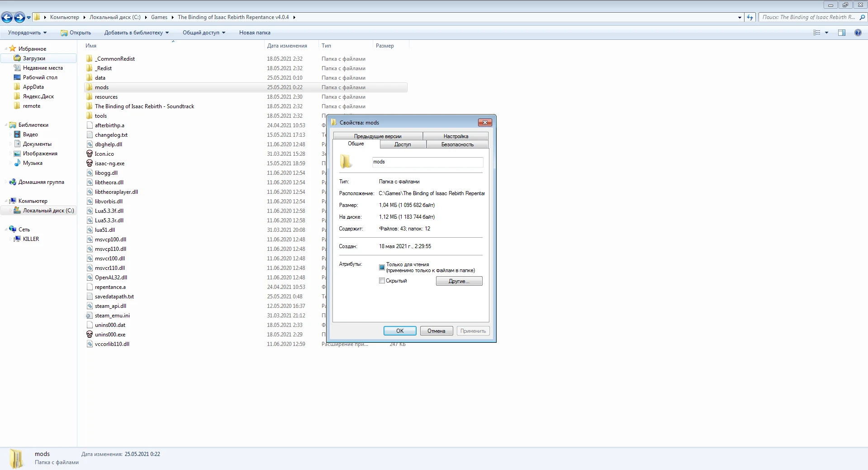The height and width of the screenshot is (470, 868).
Task: Click the changelog.txt file icon
Action: [90, 134]
